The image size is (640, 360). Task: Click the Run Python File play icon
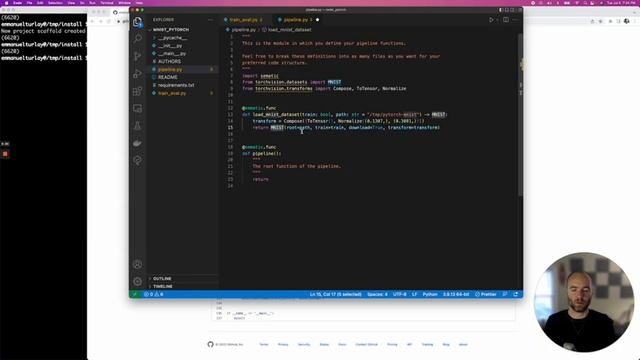pos(491,20)
